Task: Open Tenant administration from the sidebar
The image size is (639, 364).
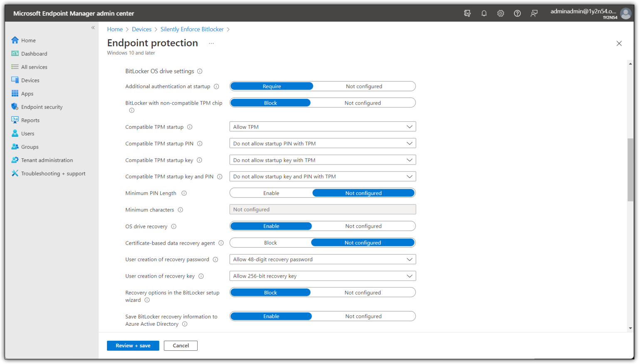Action: [x=47, y=160]
